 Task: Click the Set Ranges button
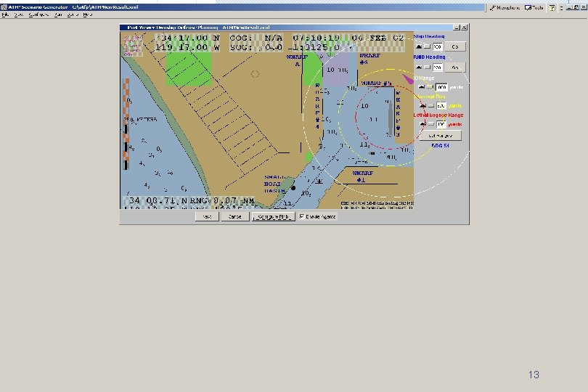coord(440,136)
